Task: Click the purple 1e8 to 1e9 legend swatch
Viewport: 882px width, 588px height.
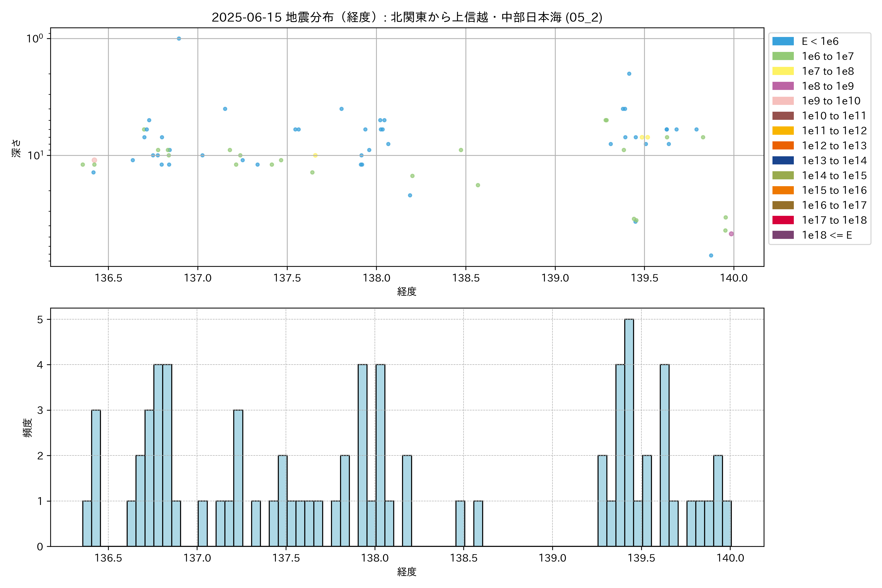Action: (783, 86)
